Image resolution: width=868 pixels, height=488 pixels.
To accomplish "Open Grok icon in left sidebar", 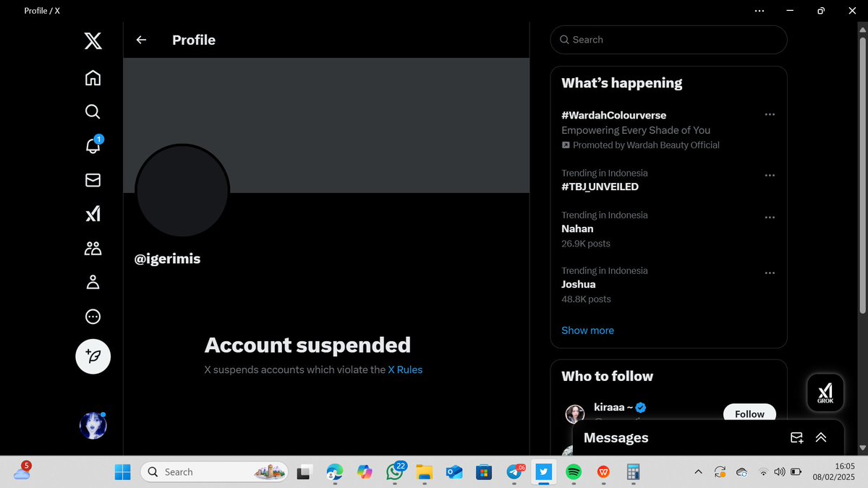I will coord(93,214).
